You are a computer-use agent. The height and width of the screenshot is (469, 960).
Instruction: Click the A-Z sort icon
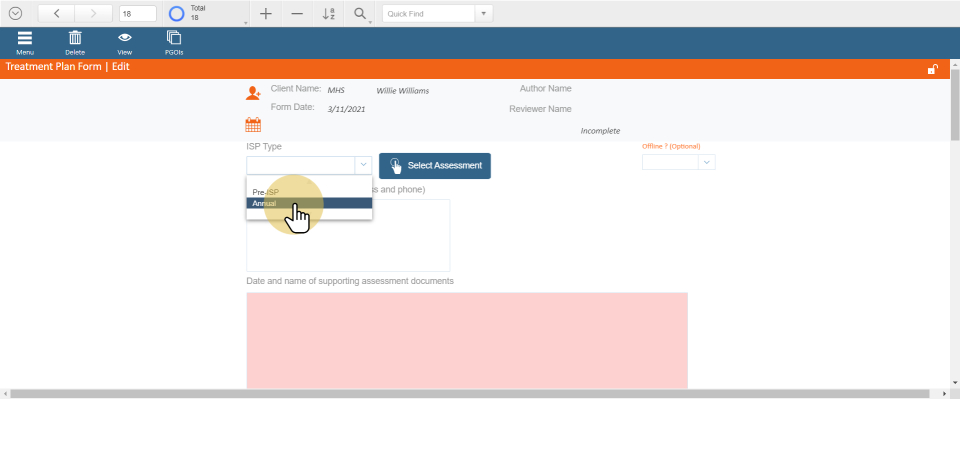coord(329,14)
